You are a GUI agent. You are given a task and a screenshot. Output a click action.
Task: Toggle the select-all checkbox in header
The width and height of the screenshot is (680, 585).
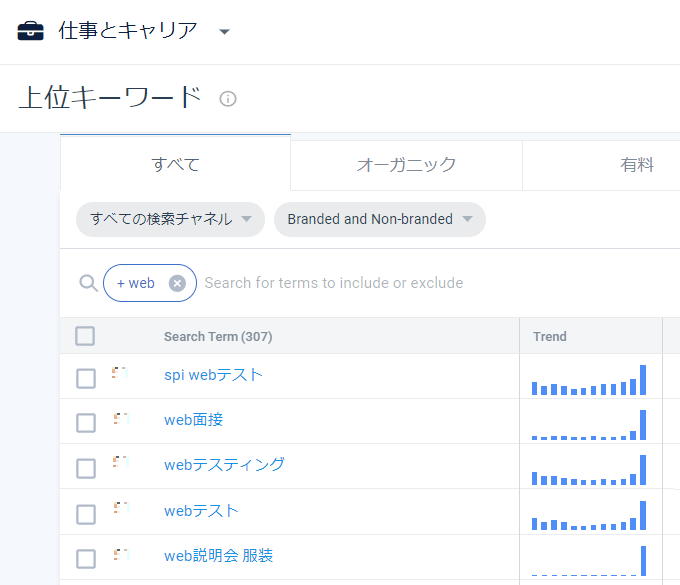click(86, 336)
